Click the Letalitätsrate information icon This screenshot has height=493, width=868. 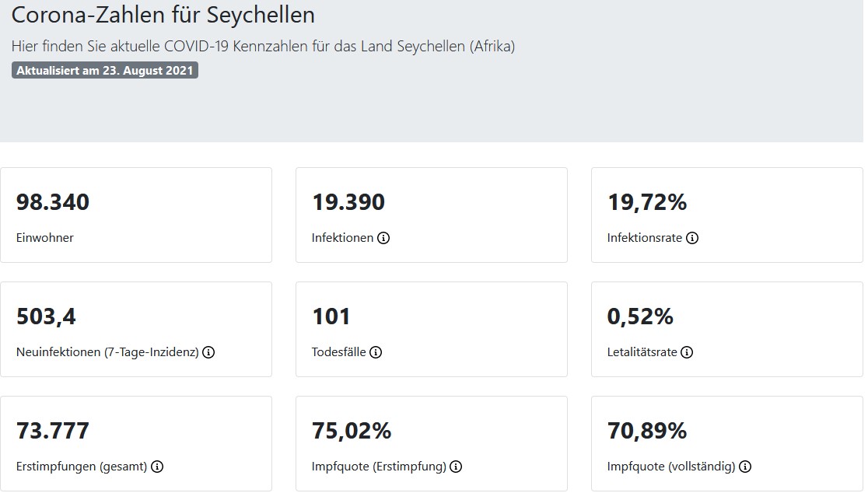(x=687, y=352)
